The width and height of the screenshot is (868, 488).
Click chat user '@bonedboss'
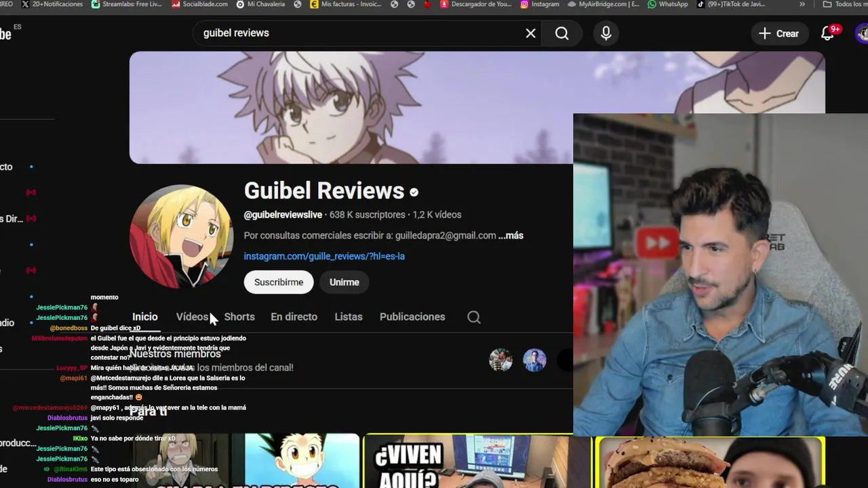[68, 328]
